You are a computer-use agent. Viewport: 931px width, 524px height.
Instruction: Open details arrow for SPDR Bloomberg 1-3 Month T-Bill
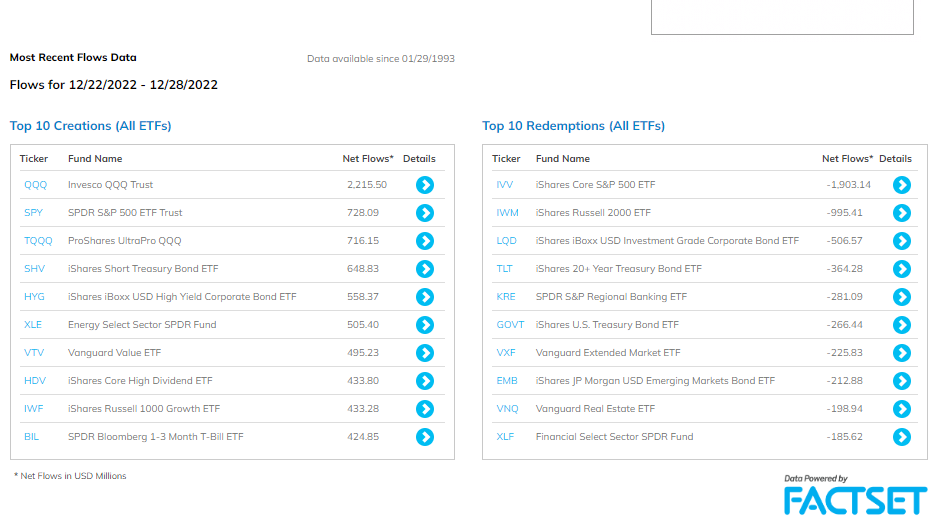(425, 437)
